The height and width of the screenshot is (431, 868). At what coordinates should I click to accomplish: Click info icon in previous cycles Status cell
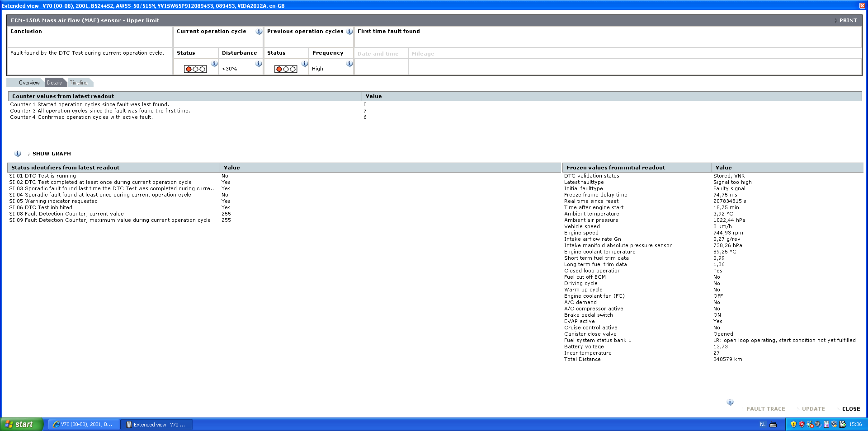[x=305, y=64]
